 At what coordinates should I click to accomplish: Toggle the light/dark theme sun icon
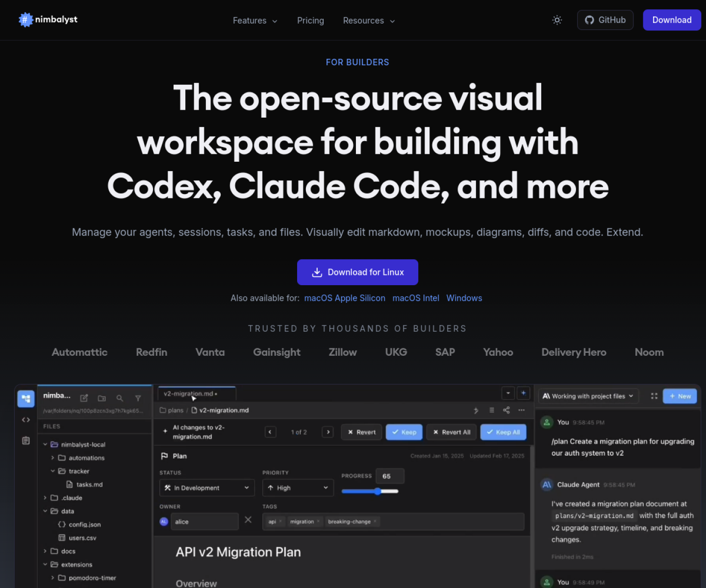click(557, 20)
